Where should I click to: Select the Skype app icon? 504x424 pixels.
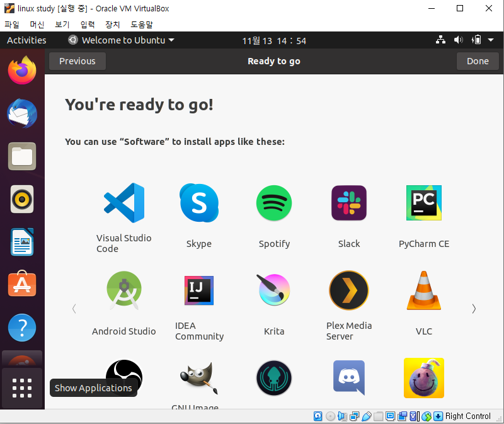[x=199, y=203]
